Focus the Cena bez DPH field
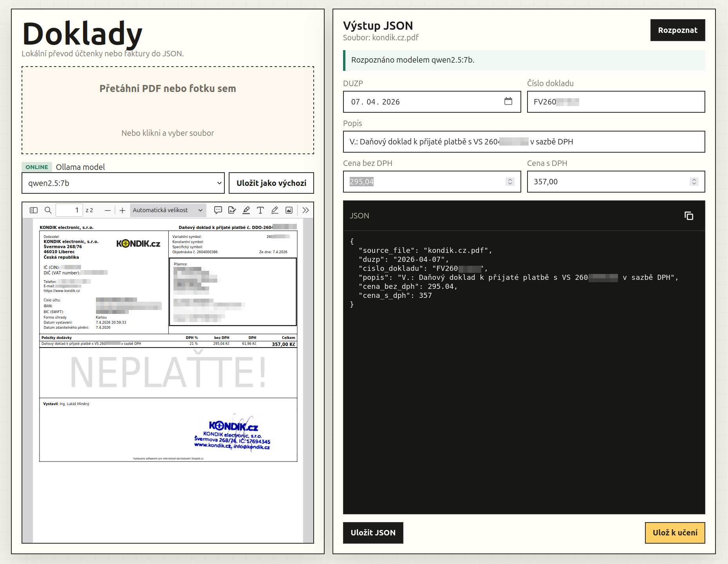Image resolution: width=728 pixels, height=564 pixels. coord(432,182)
